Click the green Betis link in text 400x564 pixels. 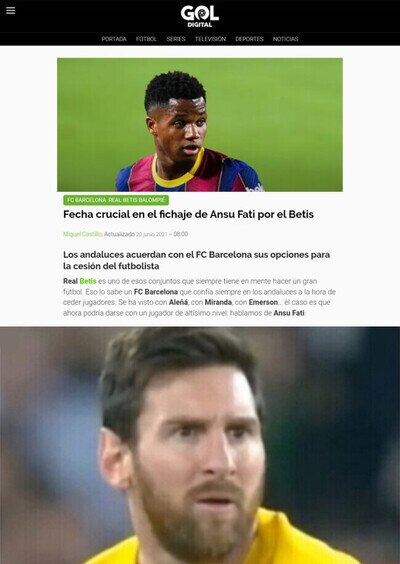[x=88, y=281]
